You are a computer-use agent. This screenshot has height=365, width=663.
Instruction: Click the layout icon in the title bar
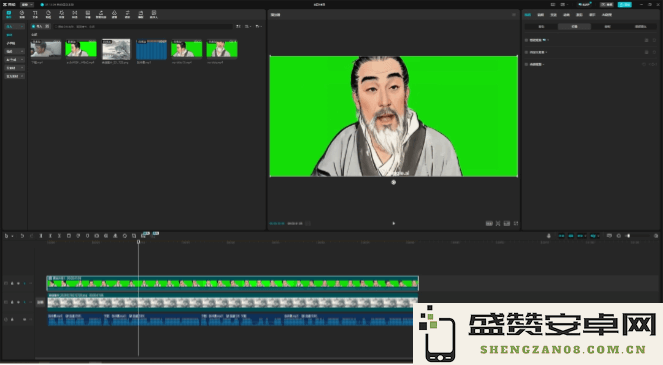[553, 5]
